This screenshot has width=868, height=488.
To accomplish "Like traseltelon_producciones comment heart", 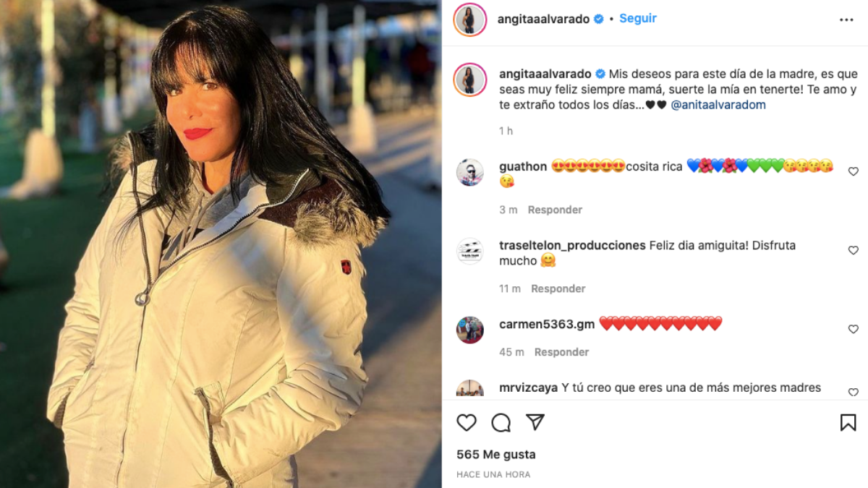I will (853, 251).
